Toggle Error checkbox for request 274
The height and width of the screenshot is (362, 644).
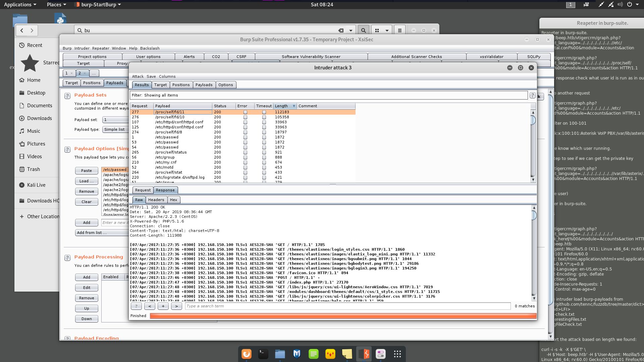pyautogui.click(x=245, y=132)
